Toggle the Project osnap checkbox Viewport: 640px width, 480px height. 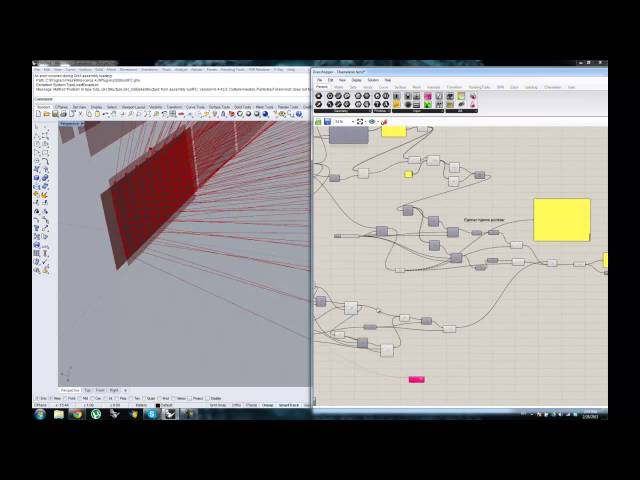tap(190, 398)
